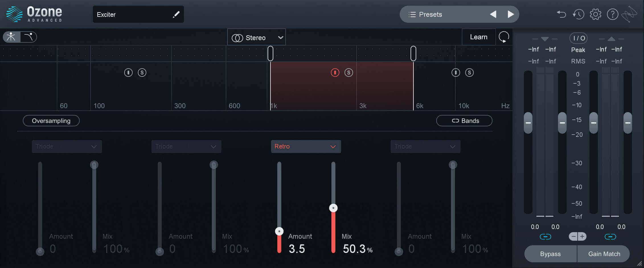Click the fourth band Amount slider knob

tap(399, 251)
